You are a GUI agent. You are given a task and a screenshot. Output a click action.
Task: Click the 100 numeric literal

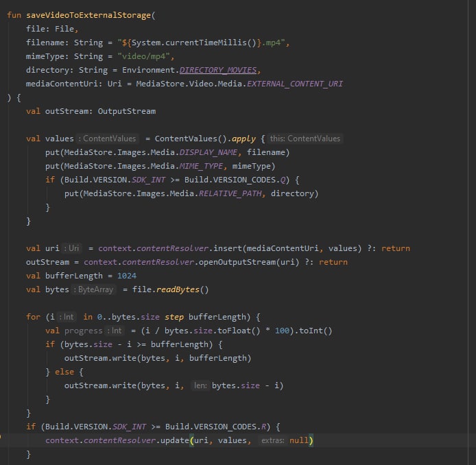(282, 331)
